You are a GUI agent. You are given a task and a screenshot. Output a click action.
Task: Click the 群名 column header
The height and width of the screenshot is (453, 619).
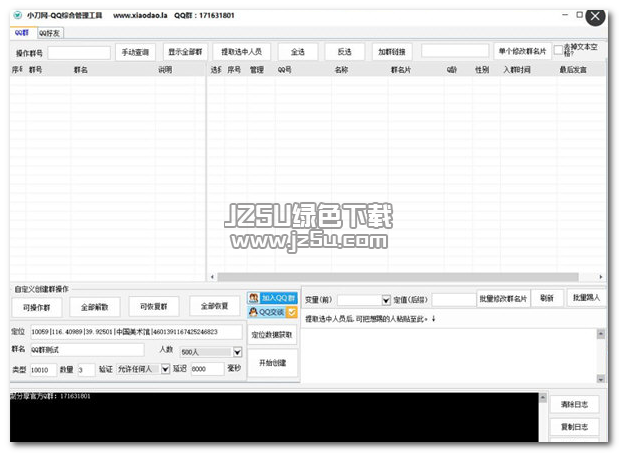coord(81,70)
